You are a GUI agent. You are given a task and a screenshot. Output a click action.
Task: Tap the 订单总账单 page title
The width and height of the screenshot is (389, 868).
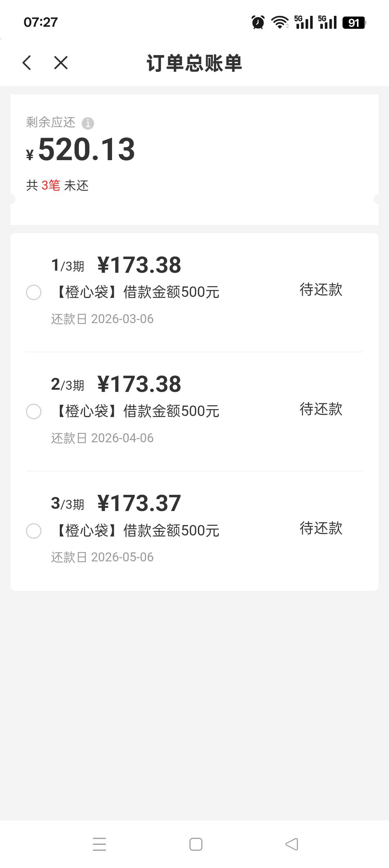pos(194,63)
